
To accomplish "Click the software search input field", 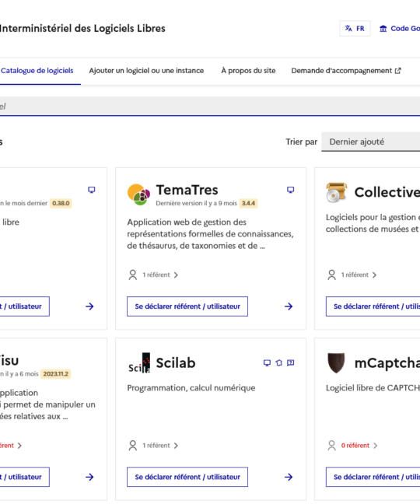I will pyautogui.click(x=210, y=107).
